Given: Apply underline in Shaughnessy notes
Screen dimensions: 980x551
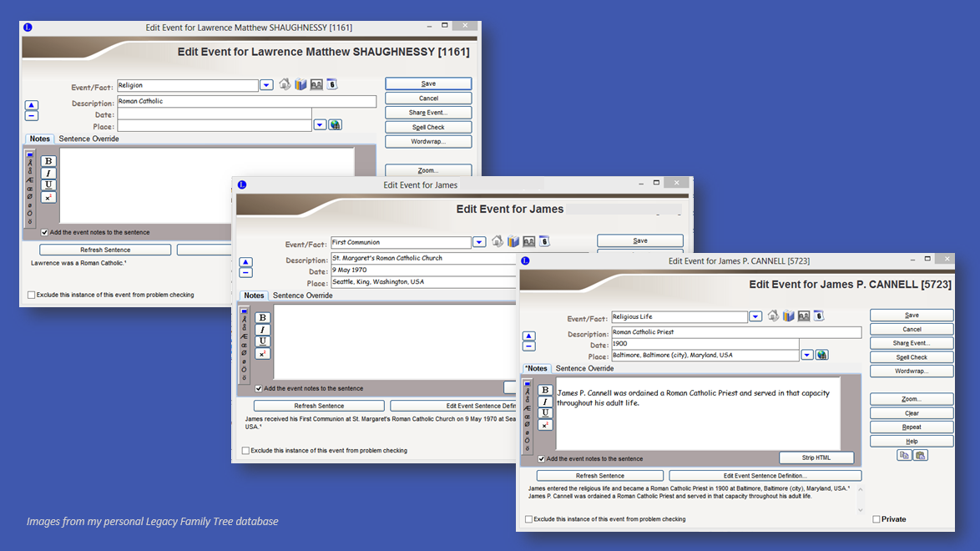Looking at the screenshot, I should (x=48, y=185).
